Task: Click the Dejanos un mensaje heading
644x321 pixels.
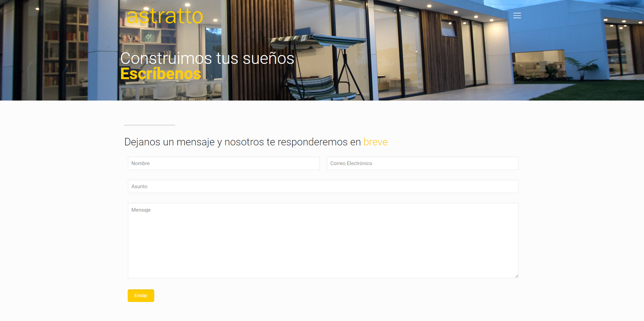Action: (x=256, y=142)
